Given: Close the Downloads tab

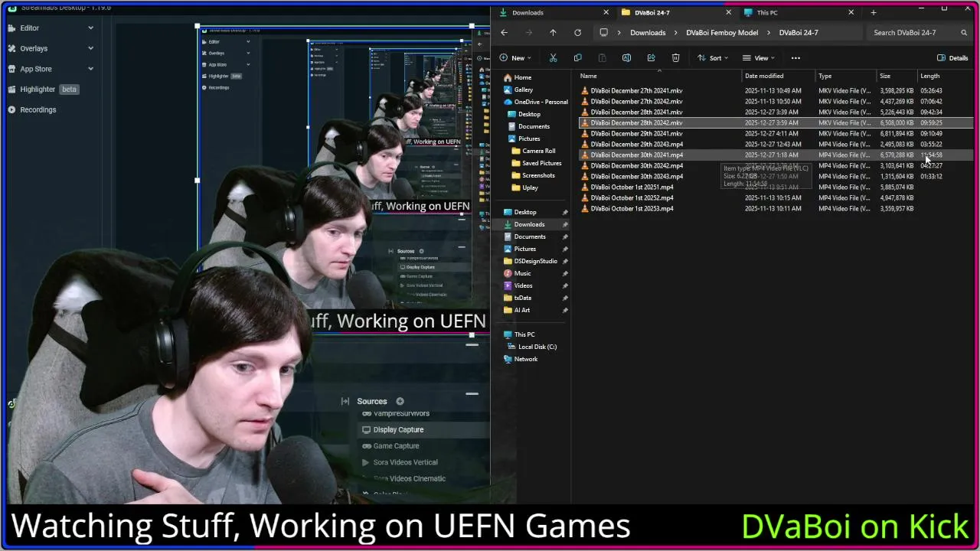Looking at the screenshot, I should pos(606,12).
